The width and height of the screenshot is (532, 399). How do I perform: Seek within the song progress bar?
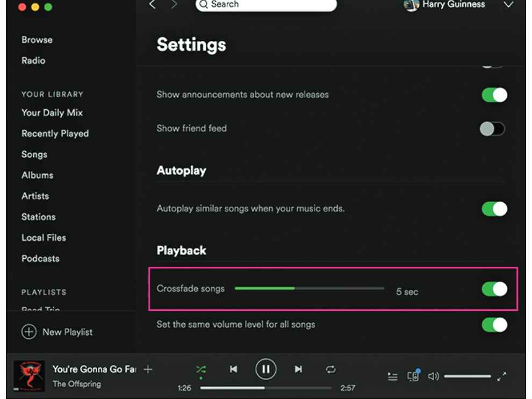[x=265, y=388]
